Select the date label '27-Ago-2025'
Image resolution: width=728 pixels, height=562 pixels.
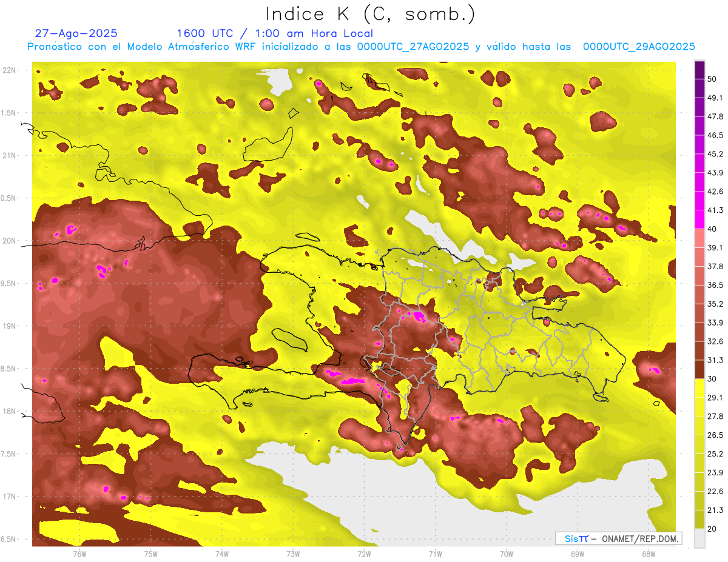pos(76,33)
